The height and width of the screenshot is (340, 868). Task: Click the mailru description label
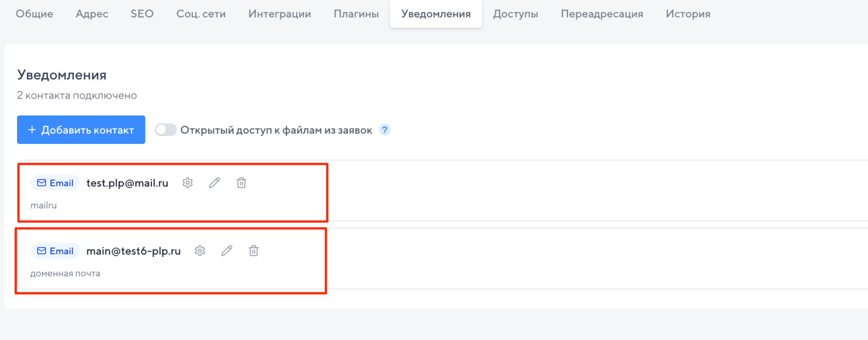point(43,205)
